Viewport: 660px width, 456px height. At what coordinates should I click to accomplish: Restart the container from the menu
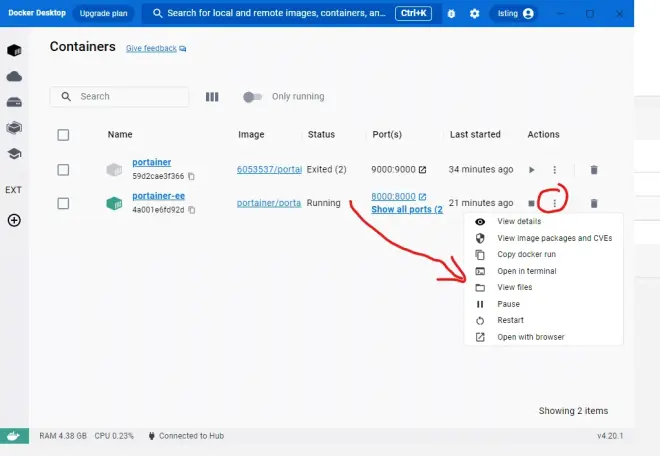[x=543, y=320]
